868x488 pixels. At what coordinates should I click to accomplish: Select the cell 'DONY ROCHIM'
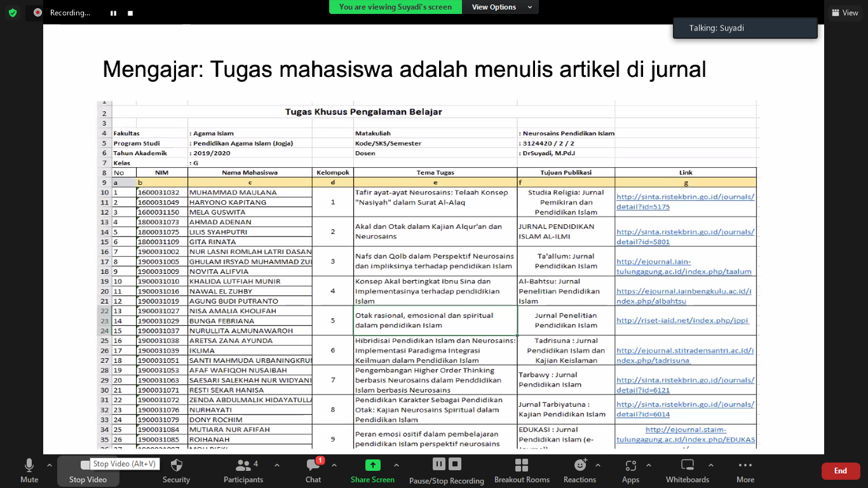pyautogui.click(x=250, y=420)
